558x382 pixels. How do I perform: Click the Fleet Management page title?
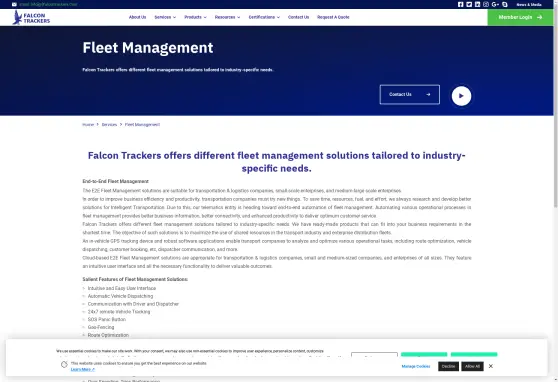pyautogui.click(x=148, y=48)
